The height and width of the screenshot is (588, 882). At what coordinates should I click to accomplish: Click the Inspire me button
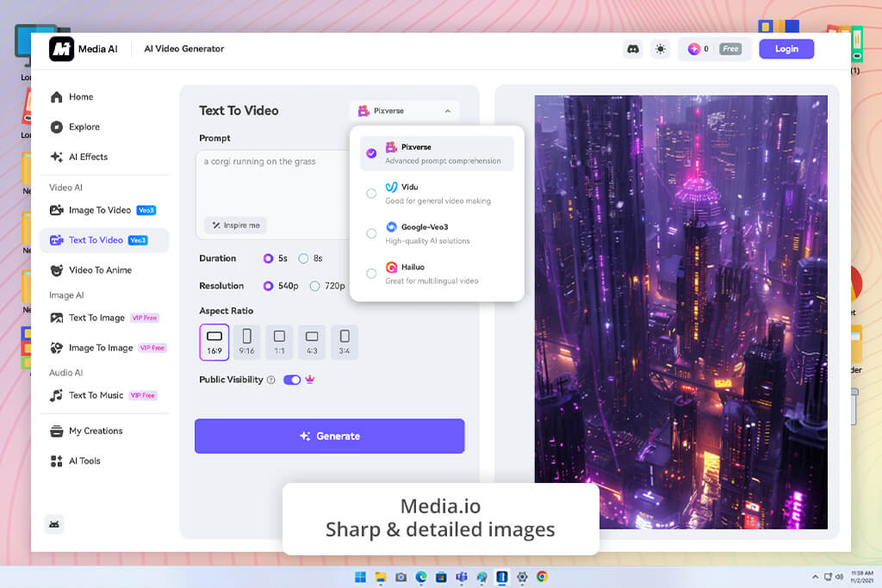pos(236,226)
